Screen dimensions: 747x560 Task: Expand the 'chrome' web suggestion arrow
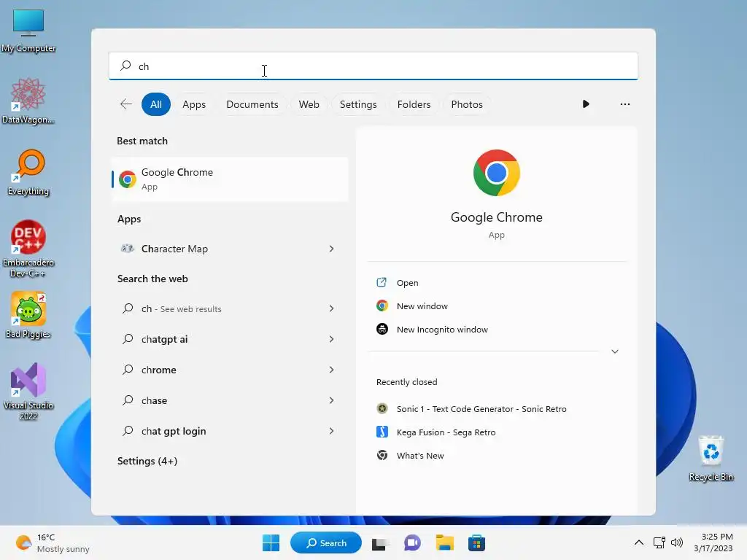tap(331, 370)
